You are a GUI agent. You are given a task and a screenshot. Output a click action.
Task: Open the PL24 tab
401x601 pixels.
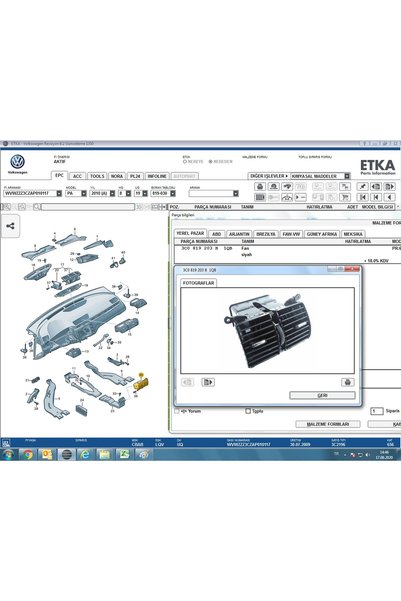(135, 176)
